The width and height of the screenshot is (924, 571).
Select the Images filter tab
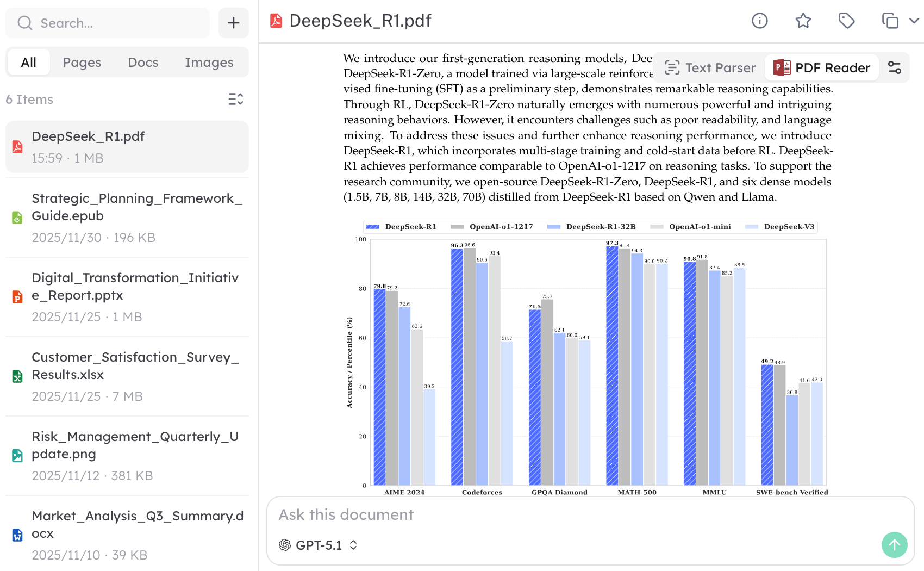[209, 63]
